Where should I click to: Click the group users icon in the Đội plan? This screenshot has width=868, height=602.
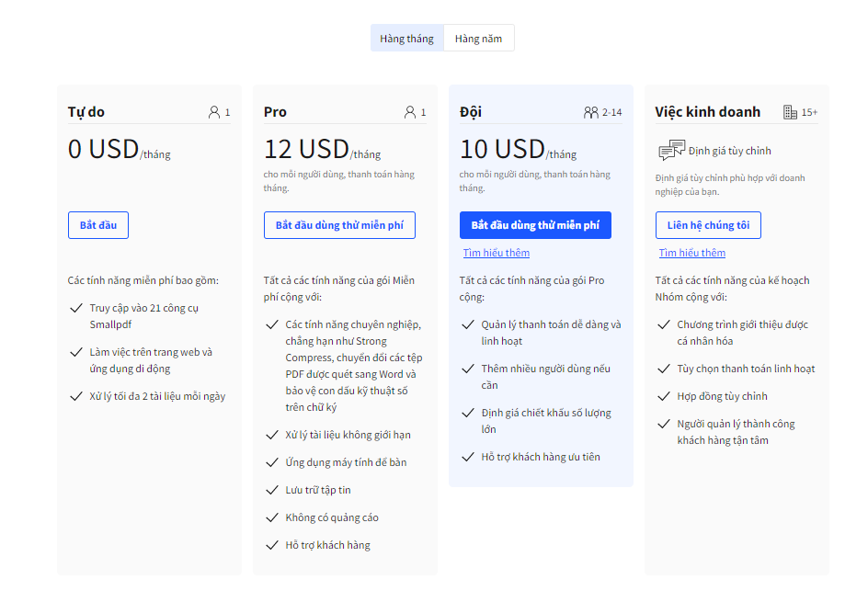click(590, 112)
